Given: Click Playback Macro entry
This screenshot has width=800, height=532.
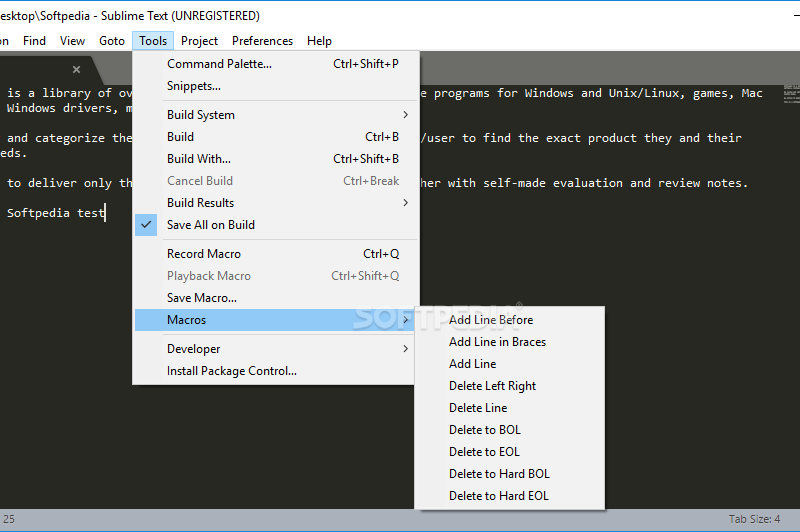Looking at the screenshot, I should pyautogui.click(x=276, y=275).
